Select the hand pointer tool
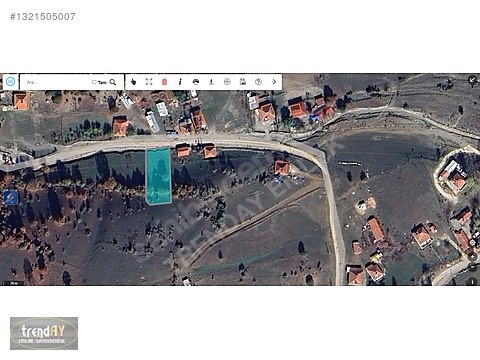The image size is (480, 360). (133, 82)
